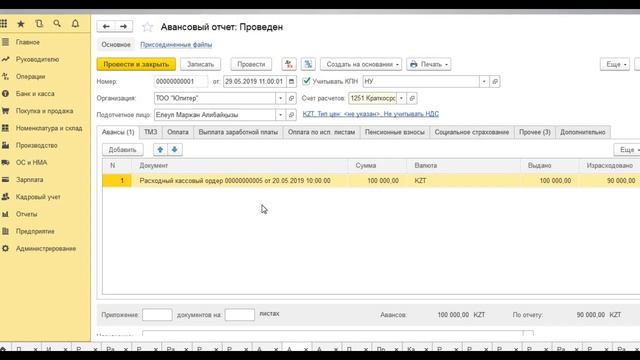
Task: Open Производство section in sidebar
Action: pos(36,145)
